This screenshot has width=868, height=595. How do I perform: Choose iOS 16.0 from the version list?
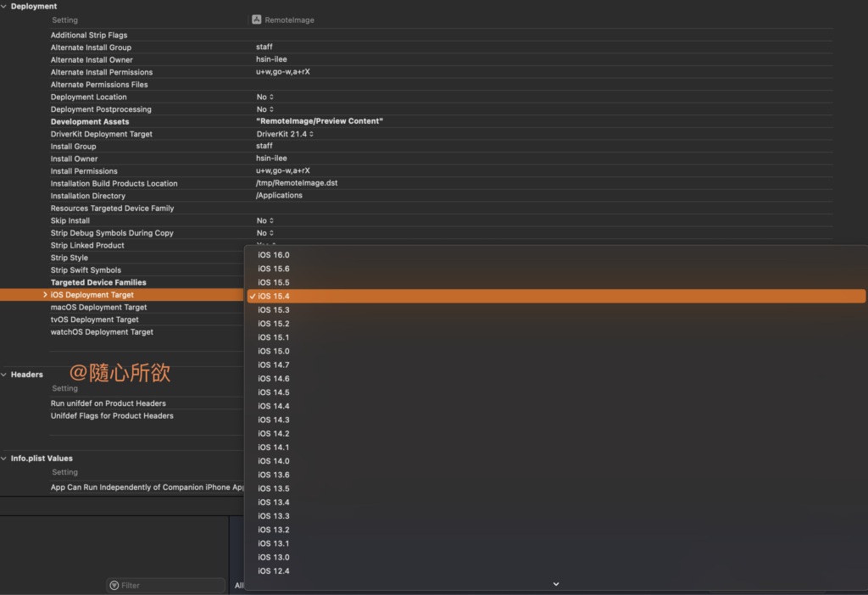click(274, 255)
